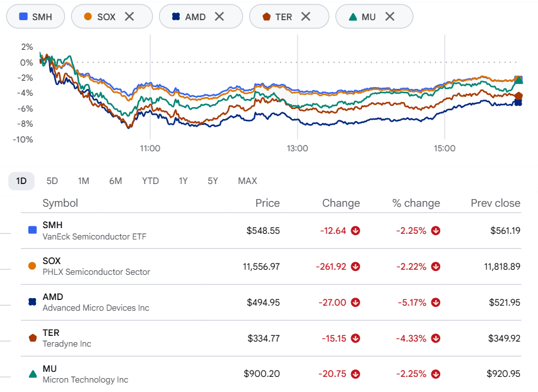Click the navy clover marker in the AMD table row

(x=32, y=302)
